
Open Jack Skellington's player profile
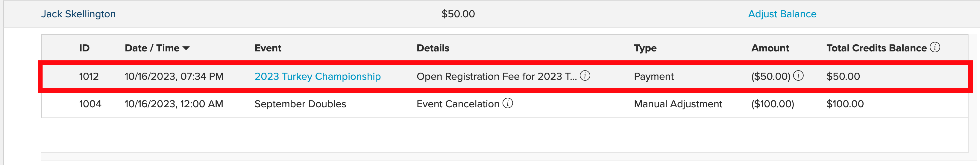78,14
